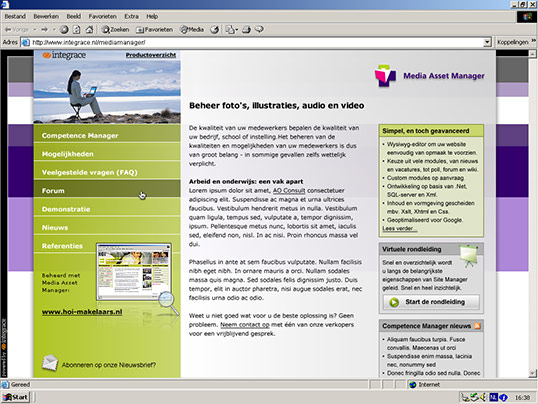Click the Media Asset Manager logo
Image resolution: width=538 pixels, height=404 pixels.
(x=430, y=76)
